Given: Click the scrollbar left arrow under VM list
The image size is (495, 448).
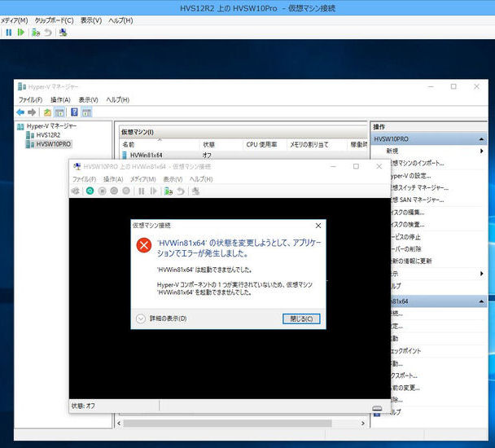Looking at the screenshot, I should (x=119, y=423).
